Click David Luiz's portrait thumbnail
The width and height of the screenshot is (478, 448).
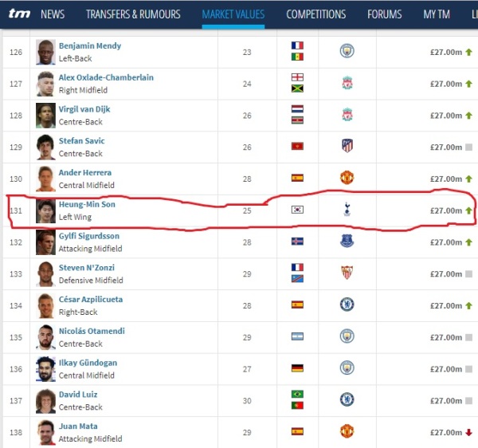pos(45,401)
